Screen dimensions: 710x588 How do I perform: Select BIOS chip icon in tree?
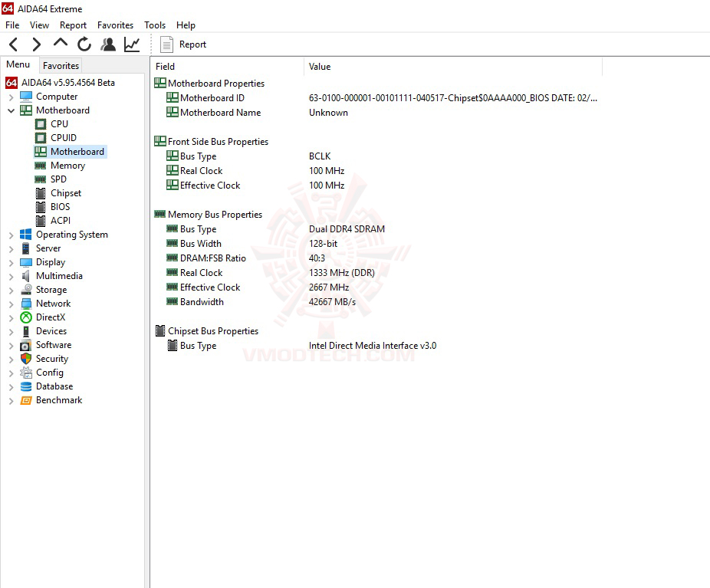tap(41, 207)
